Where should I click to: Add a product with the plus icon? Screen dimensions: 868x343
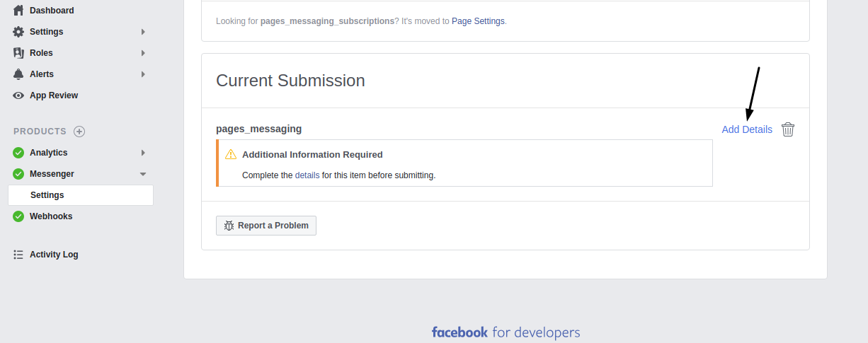[x=79, y=132]
